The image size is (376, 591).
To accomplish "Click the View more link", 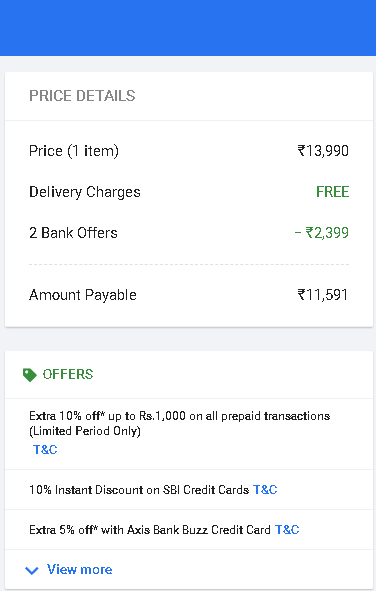I will pos(79,569).
